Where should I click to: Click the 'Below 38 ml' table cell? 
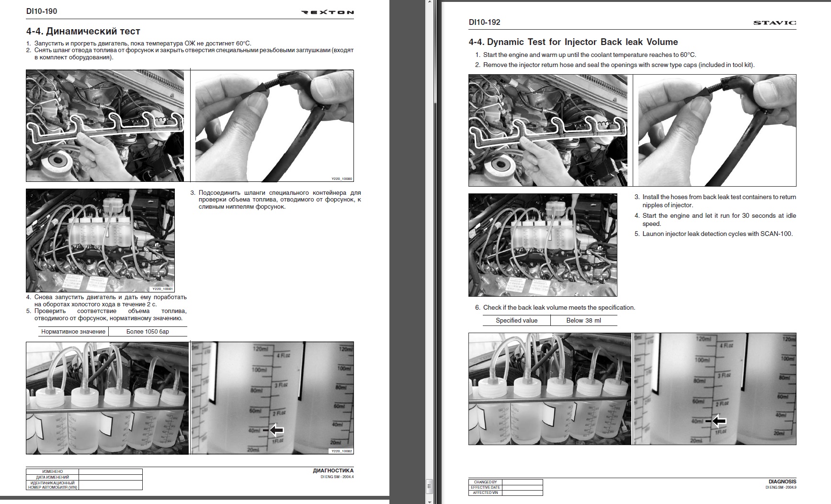[583, 321]
